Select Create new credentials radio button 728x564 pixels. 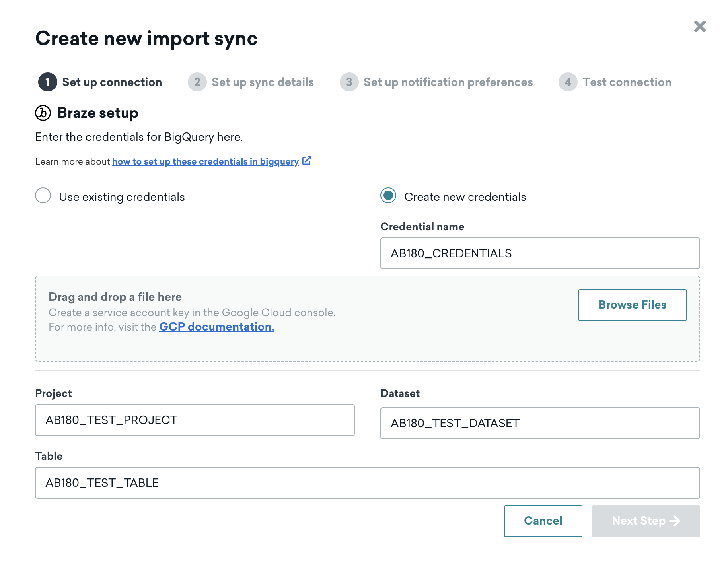click(388, 196)
